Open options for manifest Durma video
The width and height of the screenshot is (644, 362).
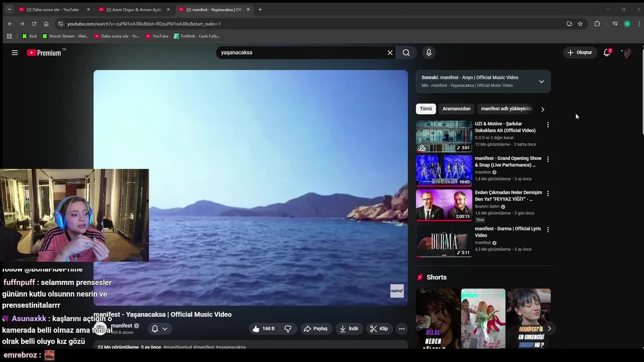(x=548, y=230)
